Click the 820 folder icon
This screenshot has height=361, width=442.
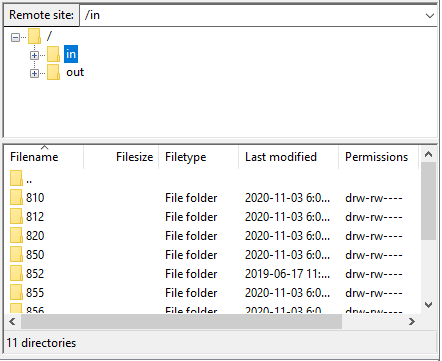(x=16, y=235)
